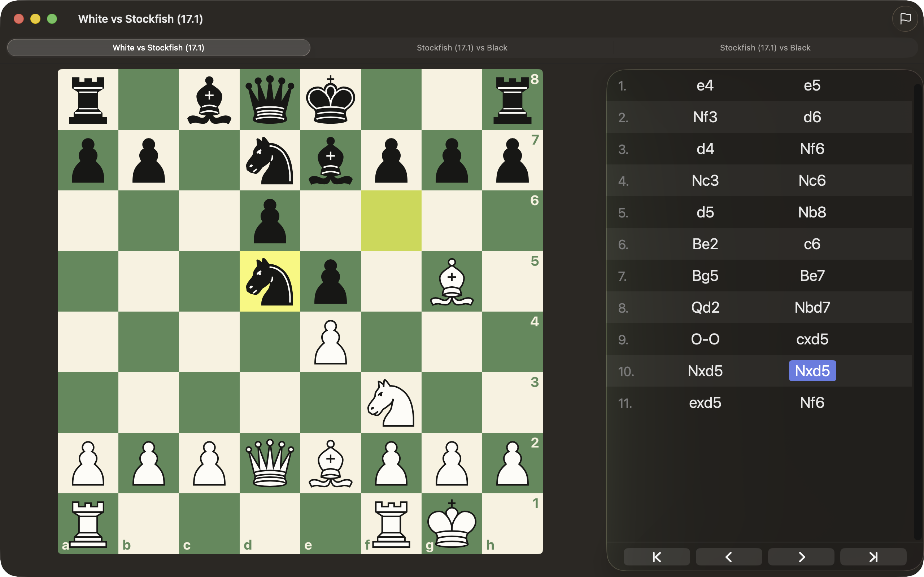Select the white bishop on g5

(452, 281)
